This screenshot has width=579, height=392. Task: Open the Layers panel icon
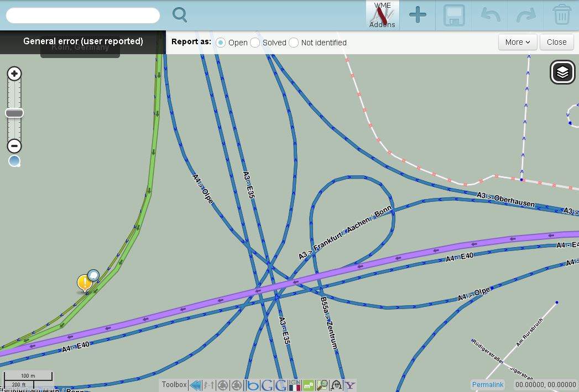point(562,72)
